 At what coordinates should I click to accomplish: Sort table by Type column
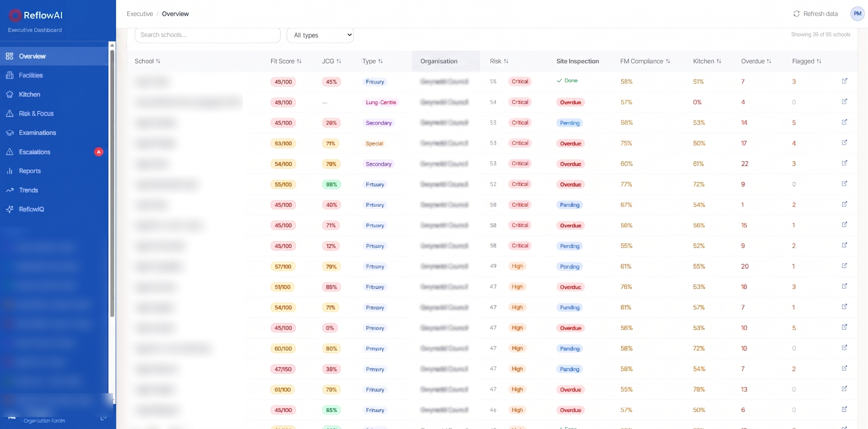click(x=372, y=61)
